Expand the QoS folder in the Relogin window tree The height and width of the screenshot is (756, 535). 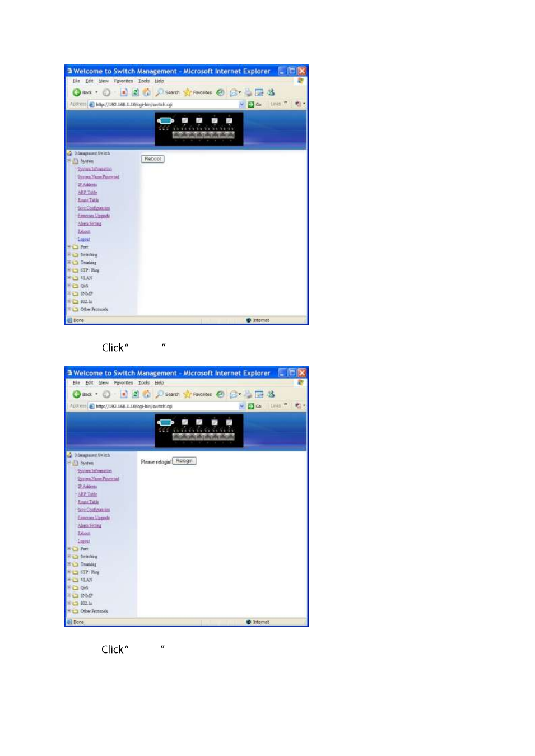[x=69, y=587]
